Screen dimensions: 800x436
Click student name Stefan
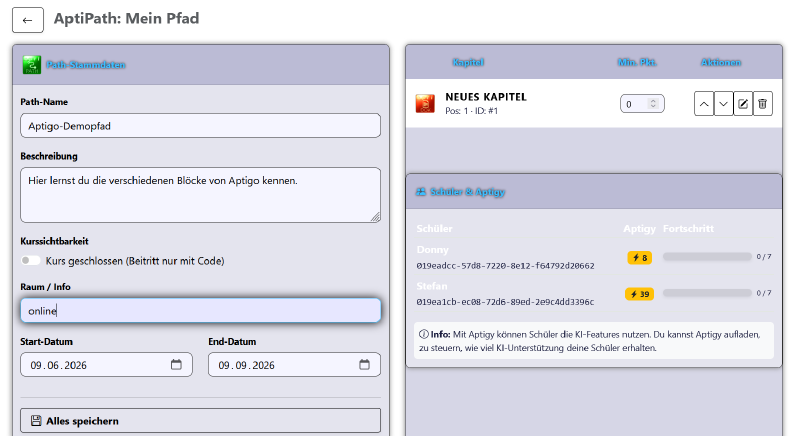coord(432,286)
